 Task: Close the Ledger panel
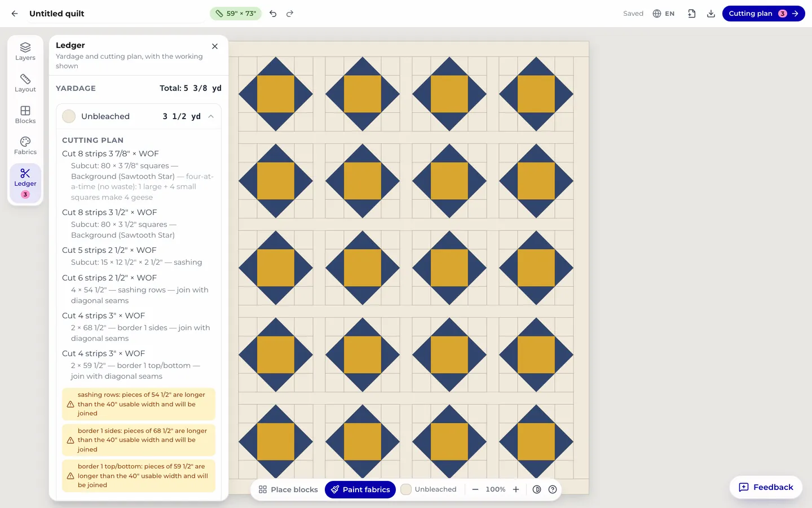pos(215,46)
